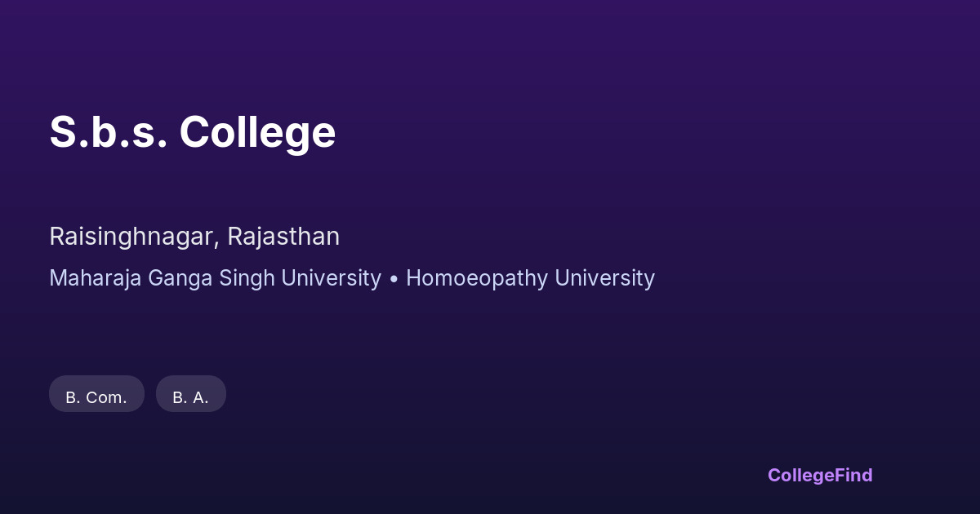The width and height of the screenshot is (980, 514).
Task: Click "S.b.s." in the title
Action: [x=108, y=132]
